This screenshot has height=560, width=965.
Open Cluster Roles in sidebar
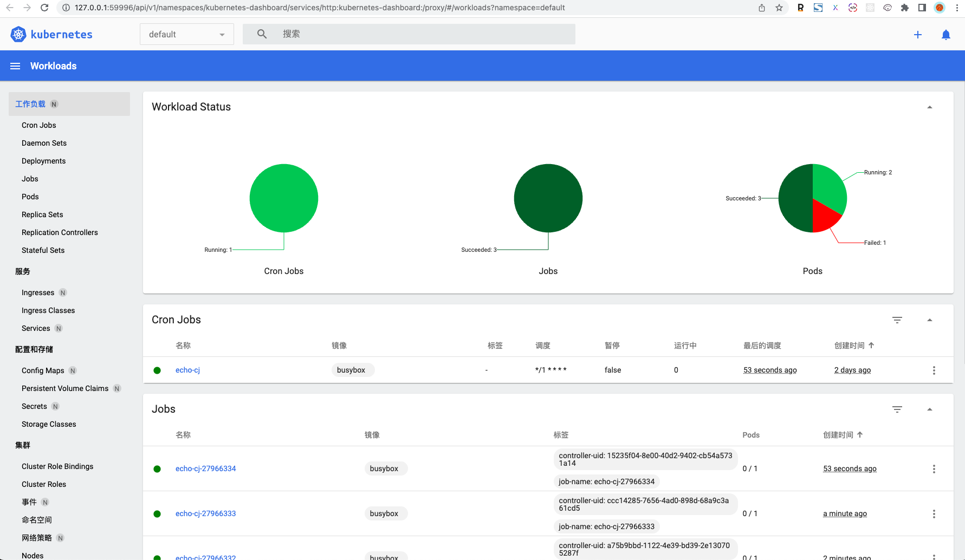click(x=44, y=484)
